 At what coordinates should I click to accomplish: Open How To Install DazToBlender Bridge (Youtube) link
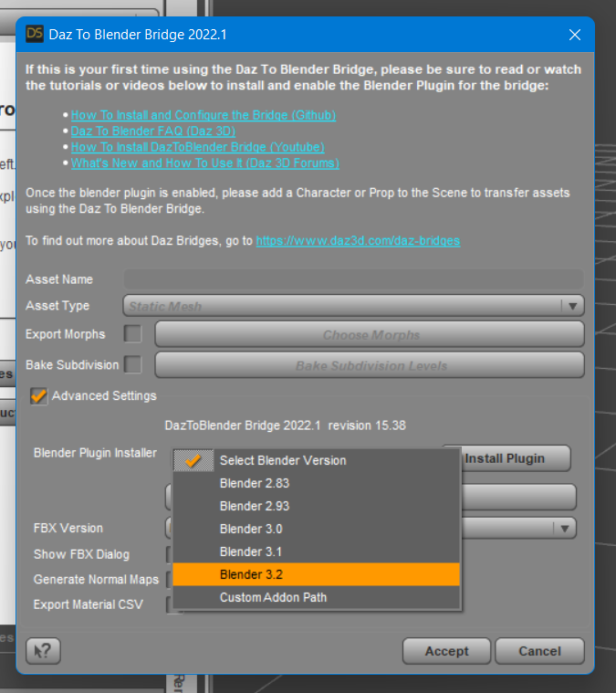(197, 147)
